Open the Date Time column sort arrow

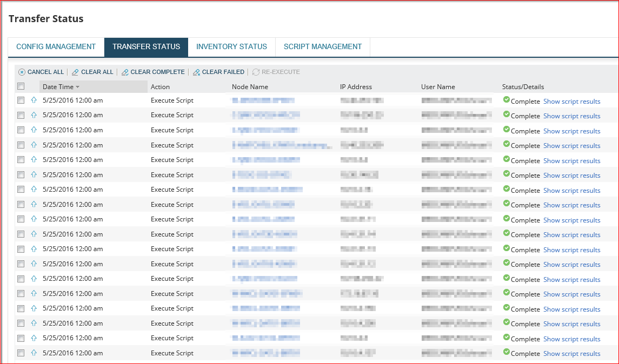click(78, 87)
